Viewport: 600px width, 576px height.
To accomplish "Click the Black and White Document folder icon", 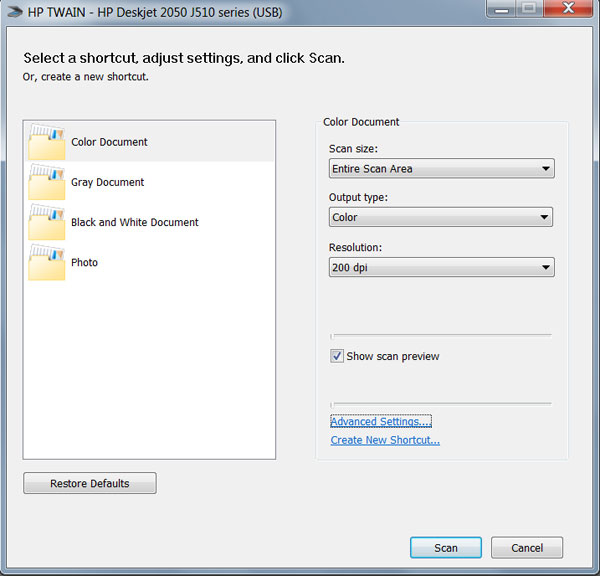I will coord(47,222).
